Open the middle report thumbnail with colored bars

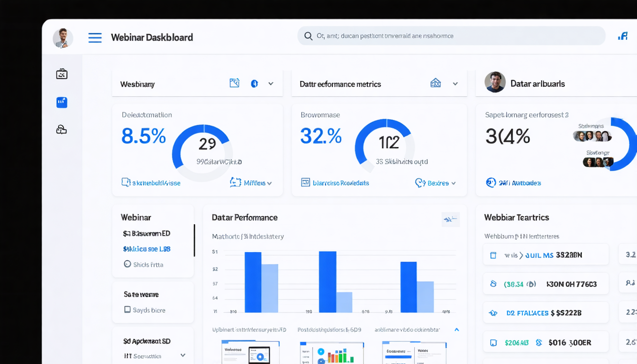pos(332,352)
